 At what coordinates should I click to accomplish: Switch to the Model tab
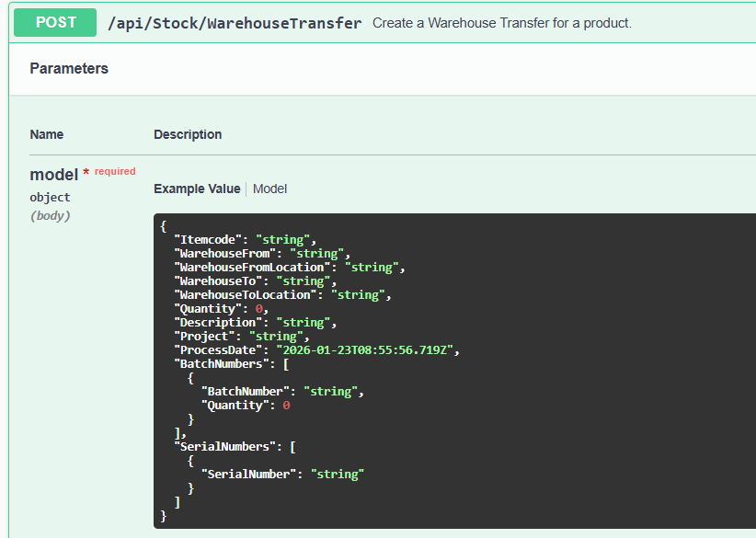(x=269, y=189)
